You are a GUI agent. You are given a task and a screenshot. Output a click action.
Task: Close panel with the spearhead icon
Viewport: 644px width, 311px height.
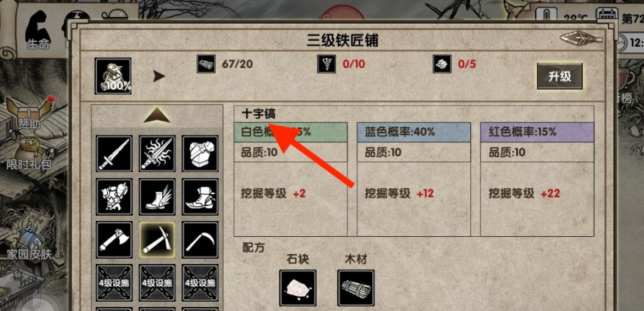[581, 39]
